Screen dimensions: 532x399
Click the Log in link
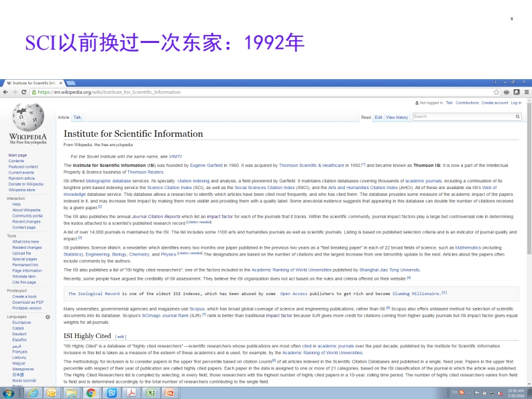pos(516,103)
